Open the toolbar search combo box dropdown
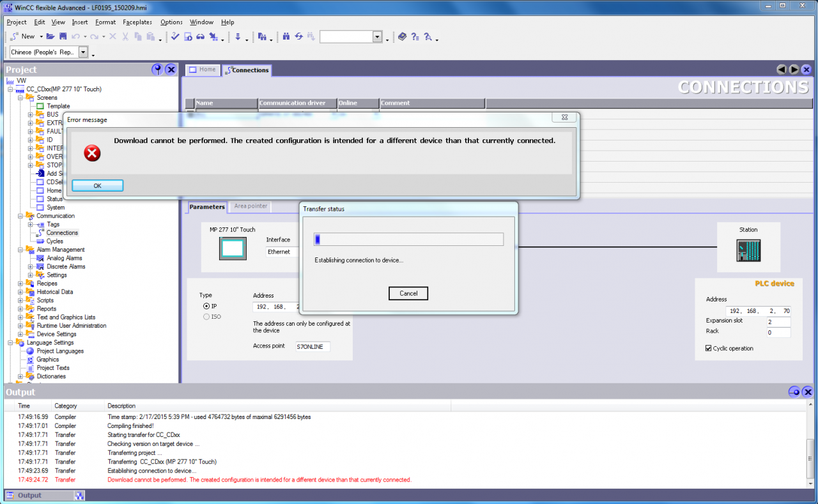The height and width of the screenshot is (504, 818). [x=377, y=37]
